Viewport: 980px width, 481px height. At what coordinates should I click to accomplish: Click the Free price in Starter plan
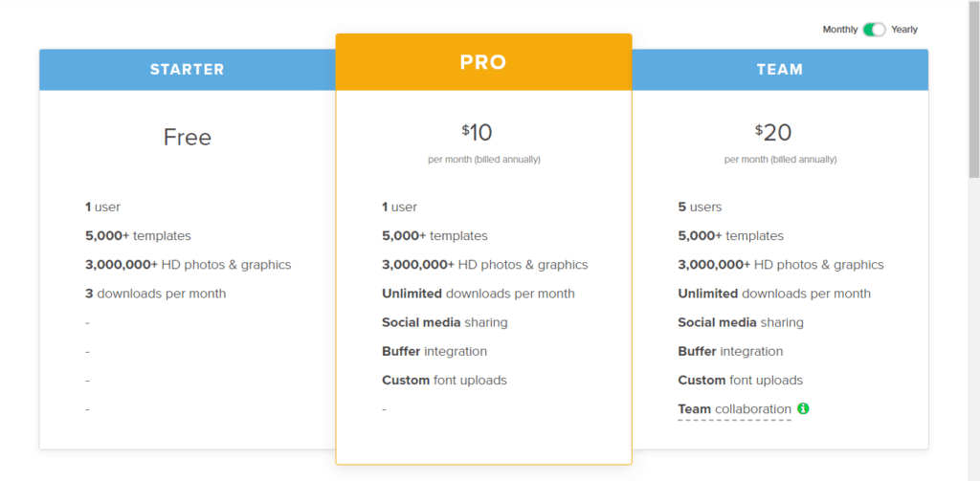[x=188, y=137]
